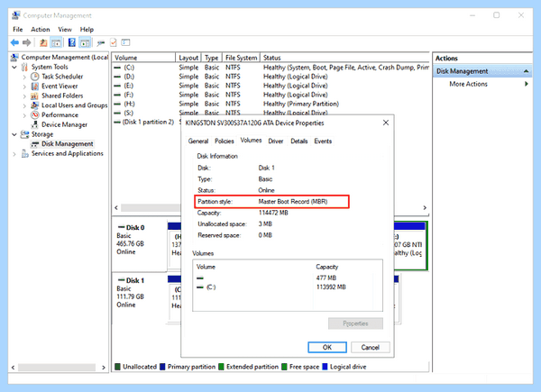
Task: Click the Computer Management root icon
Action: click(14, 58)
